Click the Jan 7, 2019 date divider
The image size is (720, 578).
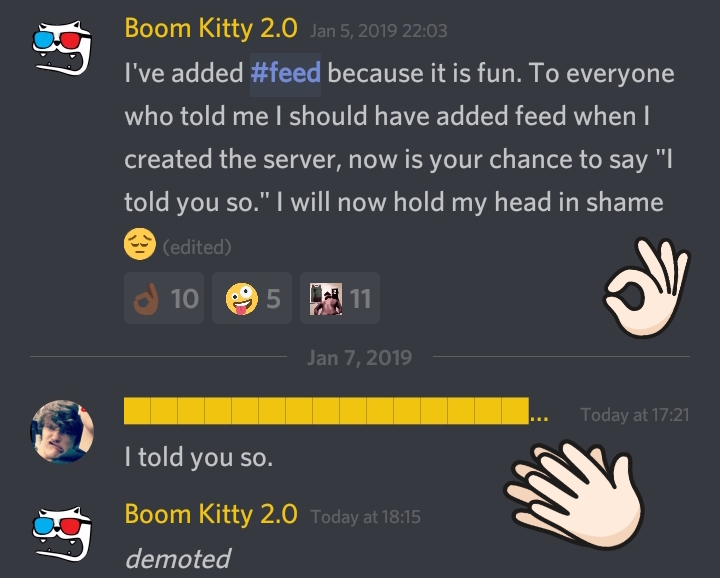(359, 357)
